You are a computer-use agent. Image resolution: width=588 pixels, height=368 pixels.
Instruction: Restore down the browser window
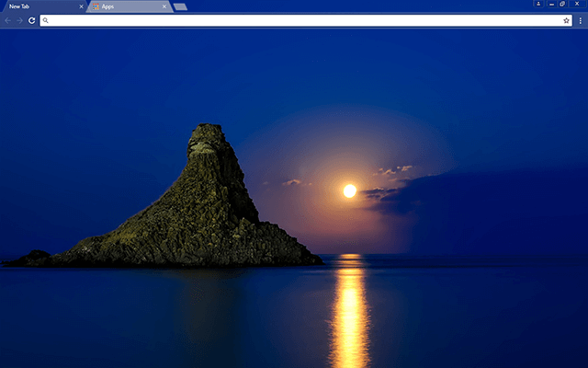click(x=562, y=4)
